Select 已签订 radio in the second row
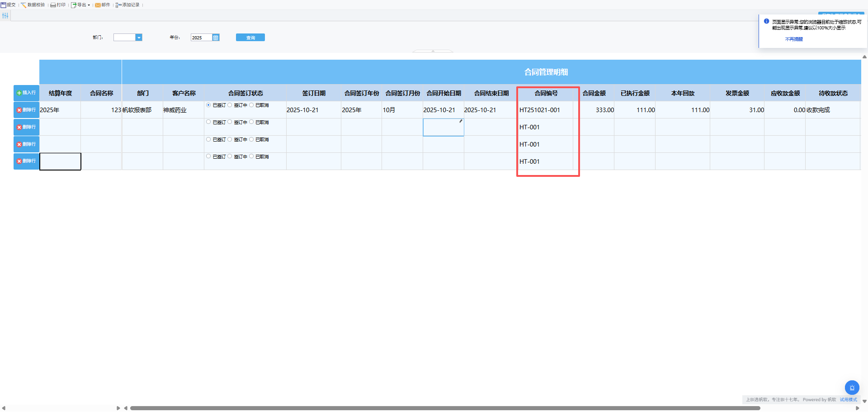 tap(208, 122)
